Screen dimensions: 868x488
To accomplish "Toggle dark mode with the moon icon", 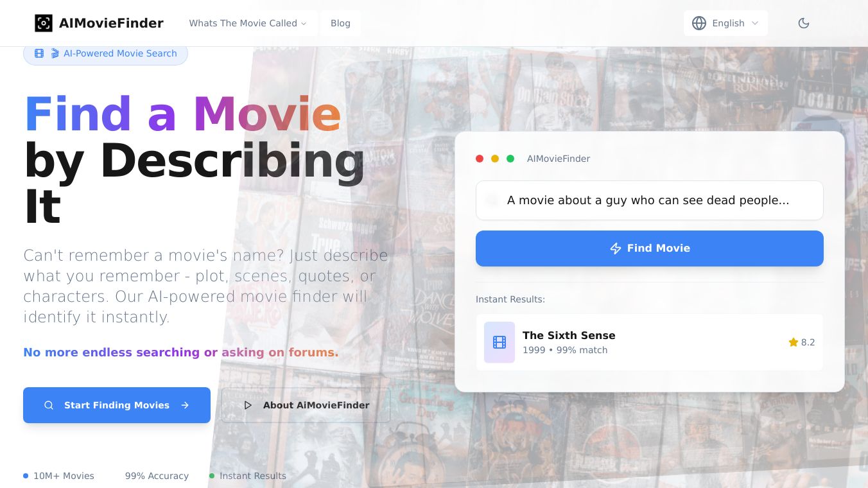I will pos(804,23).
